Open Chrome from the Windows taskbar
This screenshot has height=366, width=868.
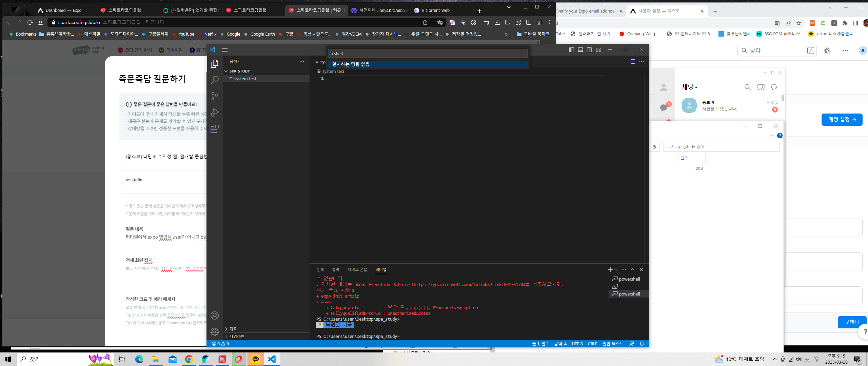189,359
